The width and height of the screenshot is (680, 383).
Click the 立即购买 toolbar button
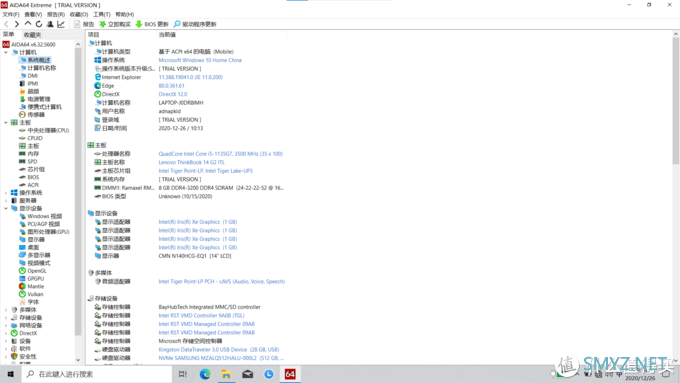pyautogui.click(x=115, y=24)
